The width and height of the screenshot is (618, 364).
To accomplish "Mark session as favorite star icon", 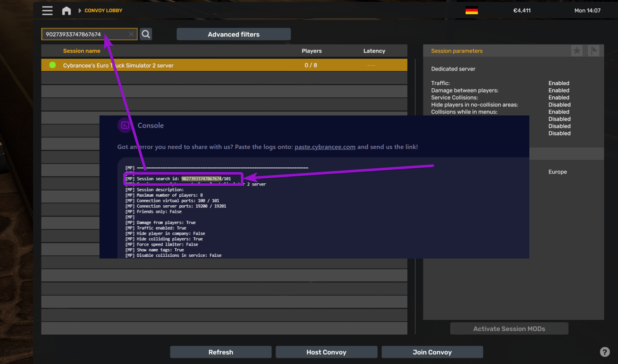I will pos(577,51).
